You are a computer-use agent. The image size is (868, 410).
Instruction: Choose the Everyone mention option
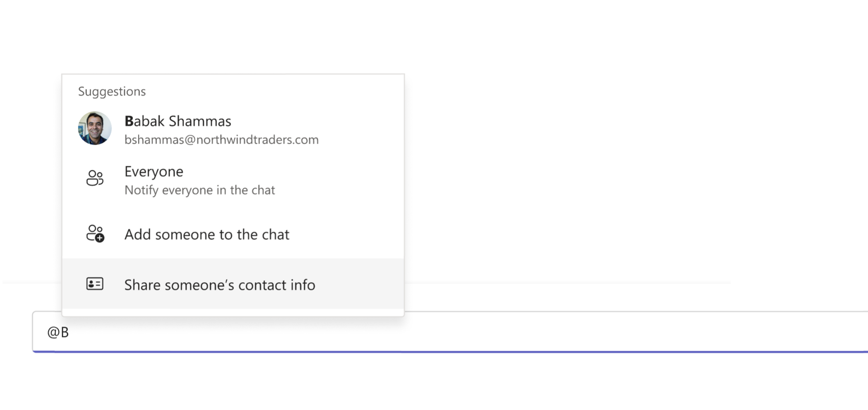[x=154, y=172]
